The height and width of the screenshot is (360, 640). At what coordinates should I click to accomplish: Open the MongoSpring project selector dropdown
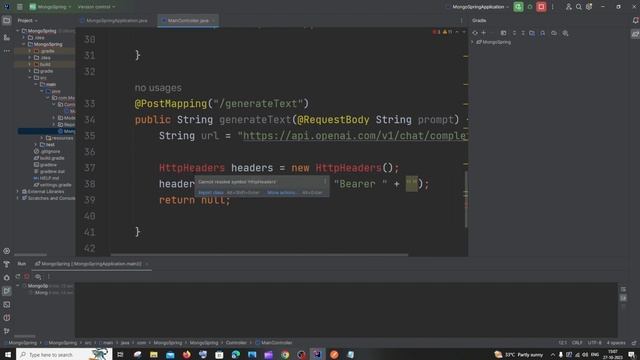click(50, 7)
